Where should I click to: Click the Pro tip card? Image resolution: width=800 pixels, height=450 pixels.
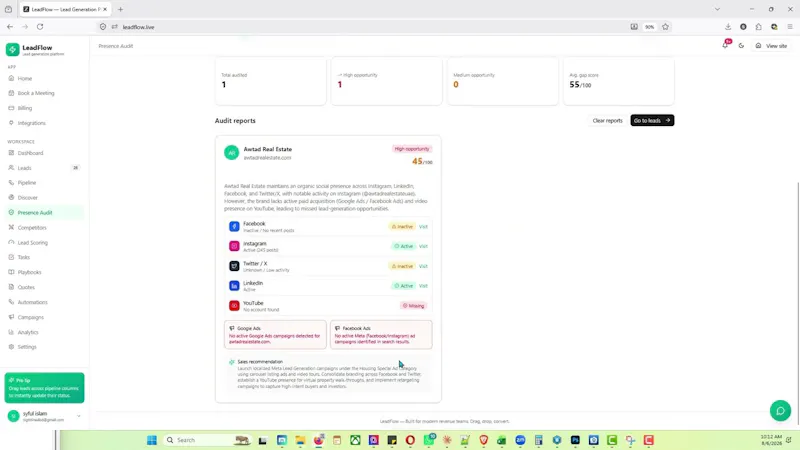click(44, 388)
